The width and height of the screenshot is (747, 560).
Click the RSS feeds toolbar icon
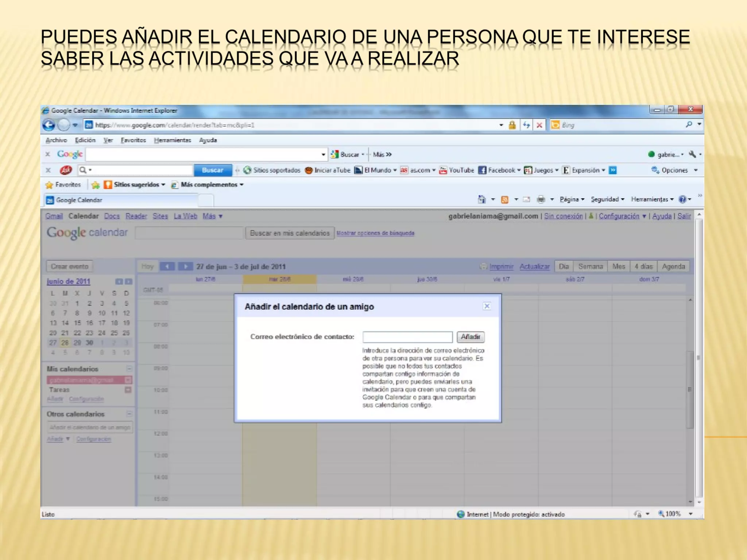(x=505, y=199)
